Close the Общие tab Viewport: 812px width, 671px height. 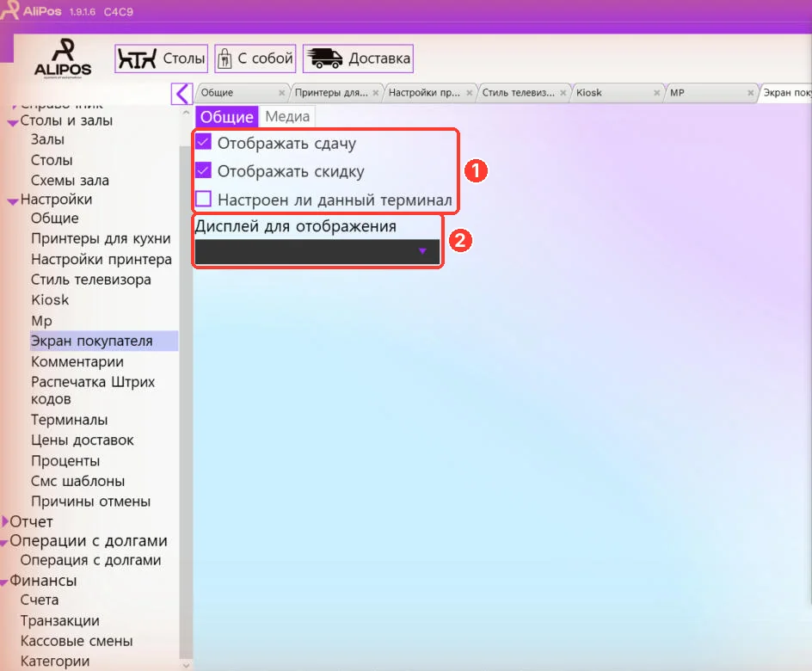point(282,93)
